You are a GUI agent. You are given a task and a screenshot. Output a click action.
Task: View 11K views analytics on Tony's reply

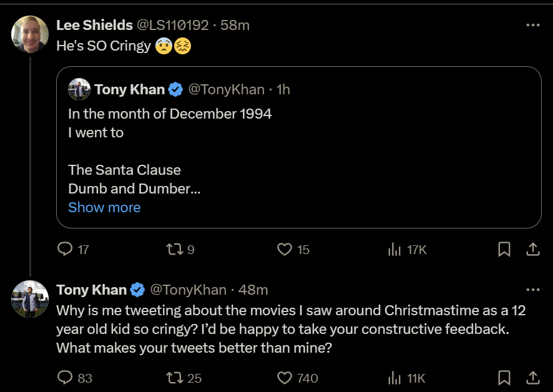[x=394, y=378]
